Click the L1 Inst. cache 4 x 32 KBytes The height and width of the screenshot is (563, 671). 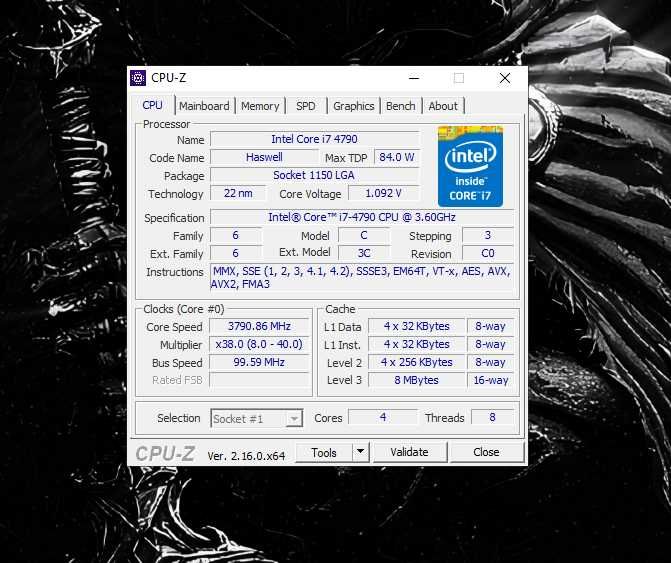[416, 344]
